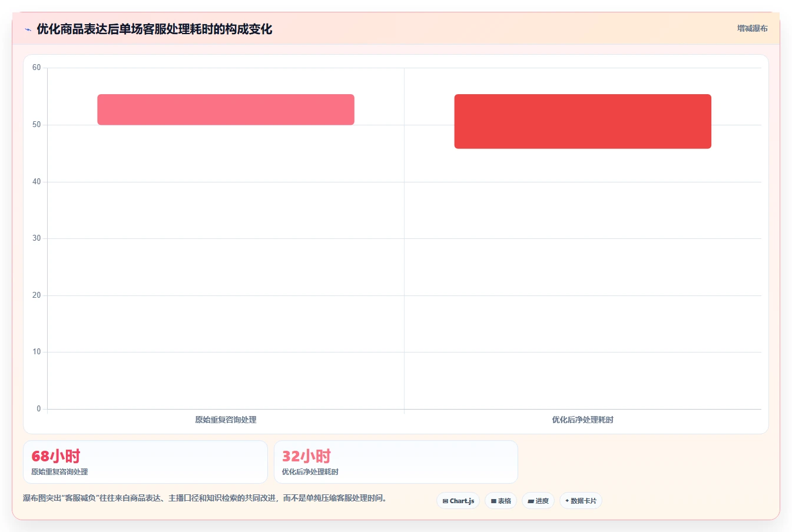Select the Chart.js tag chip
792x532 pixels.
coord(458,501)
